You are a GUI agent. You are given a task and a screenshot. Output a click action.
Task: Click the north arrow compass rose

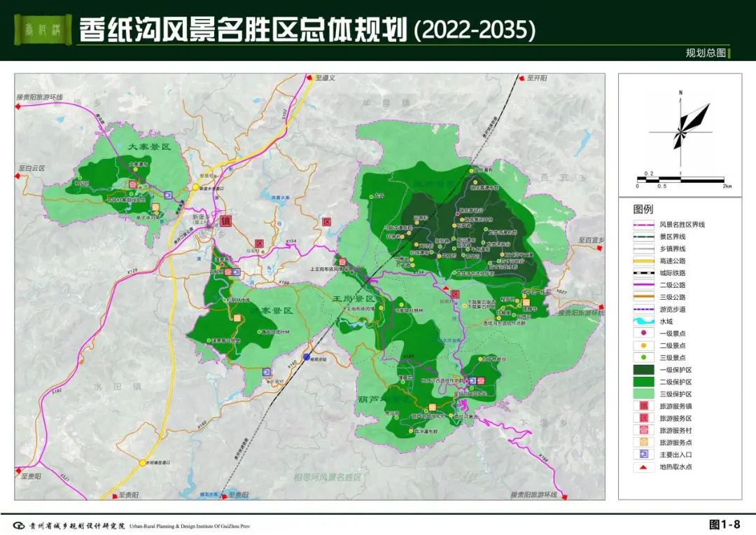pos(683,125)
